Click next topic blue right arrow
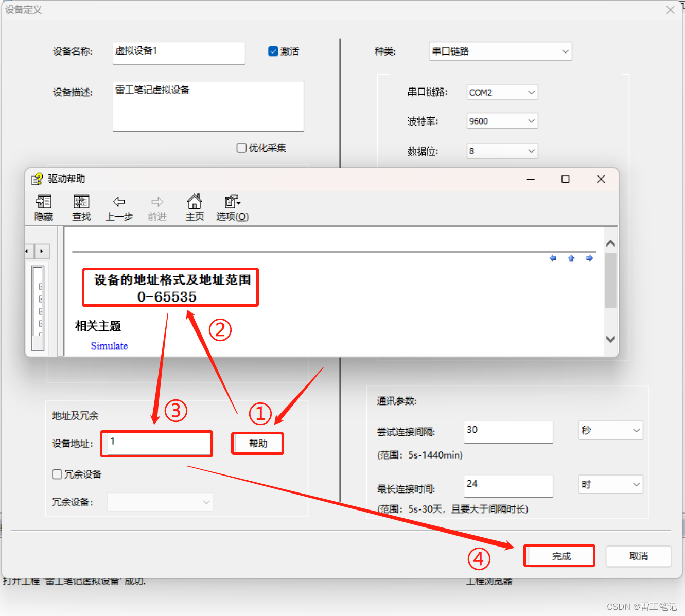The image size is (685, 616). pos(589,258)
